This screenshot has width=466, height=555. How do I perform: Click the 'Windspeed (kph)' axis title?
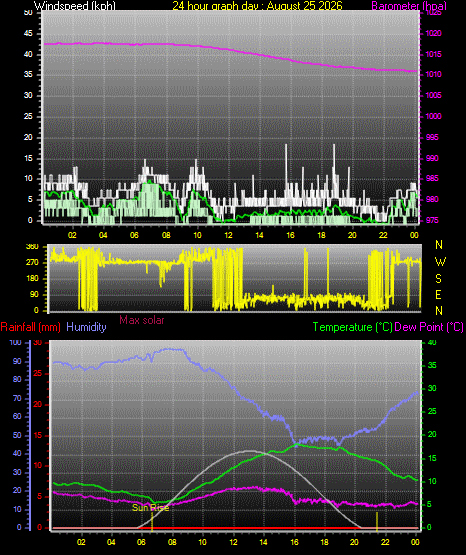click(75, 5)
